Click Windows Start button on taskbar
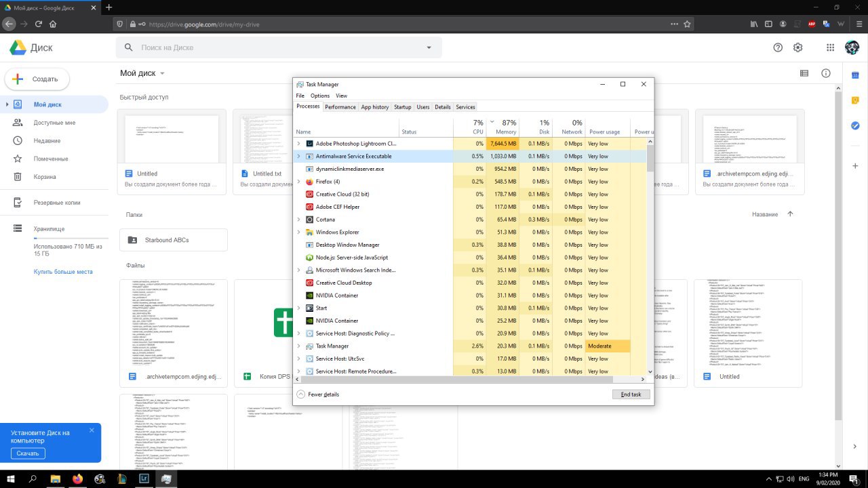 tap(10, 479)
